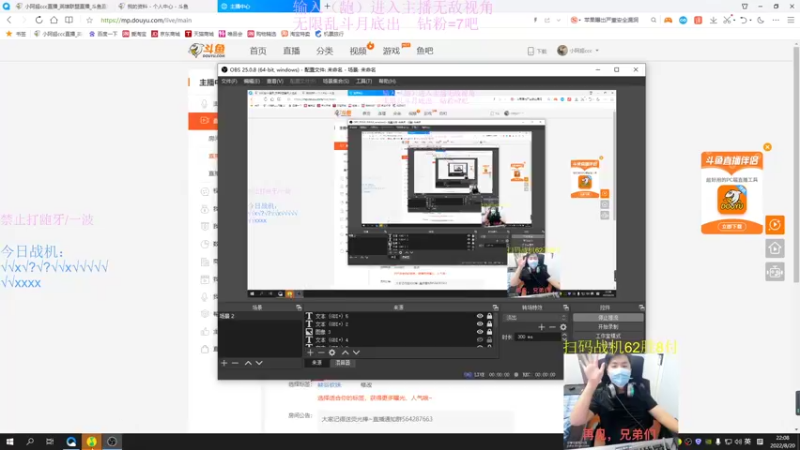Image resolution: width=800 pixels, height=450 pixels.
Task: Open 视频 in Douyu navigation
Action: pos(358,51)
